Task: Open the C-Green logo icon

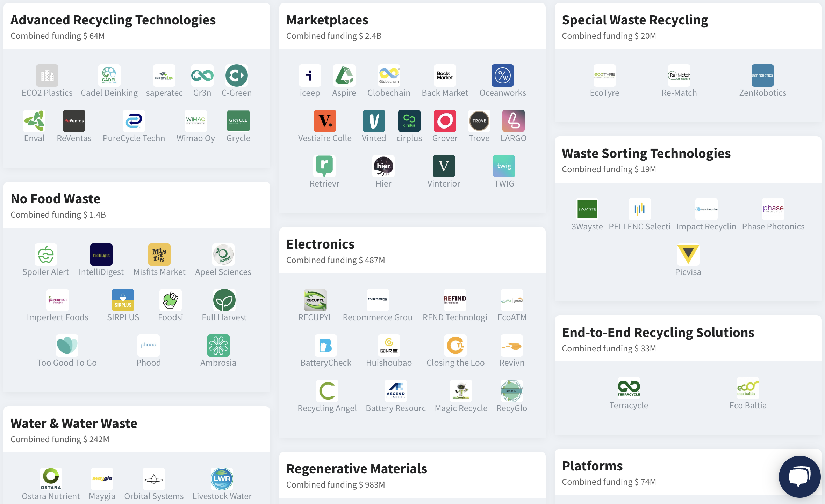Action: [237, 75]
